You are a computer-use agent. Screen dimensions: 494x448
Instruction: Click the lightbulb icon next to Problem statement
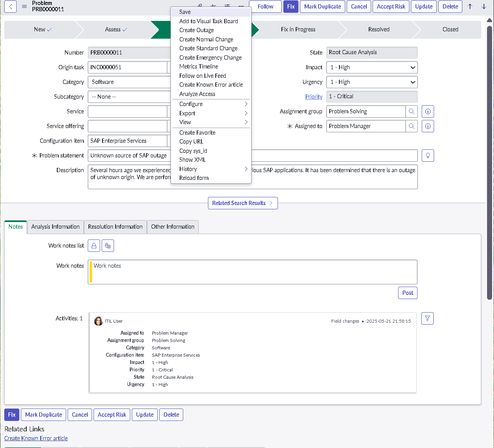tap(428, 155)
